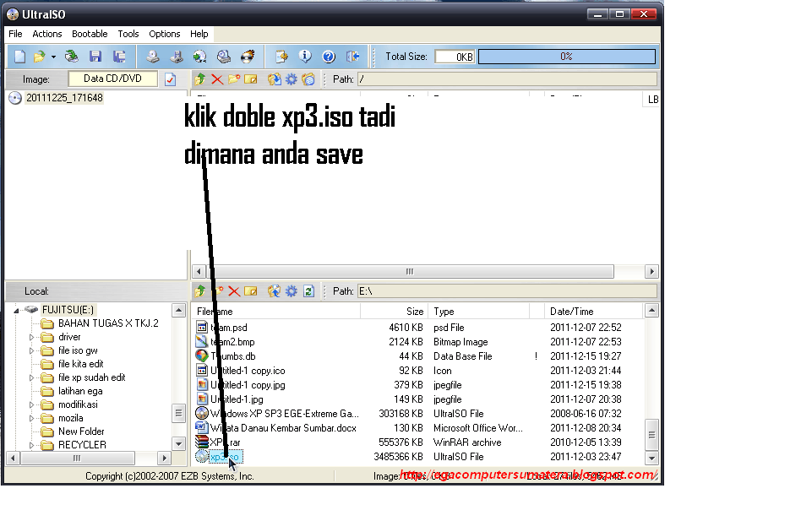Click the image pane Path field

point(508,79)
